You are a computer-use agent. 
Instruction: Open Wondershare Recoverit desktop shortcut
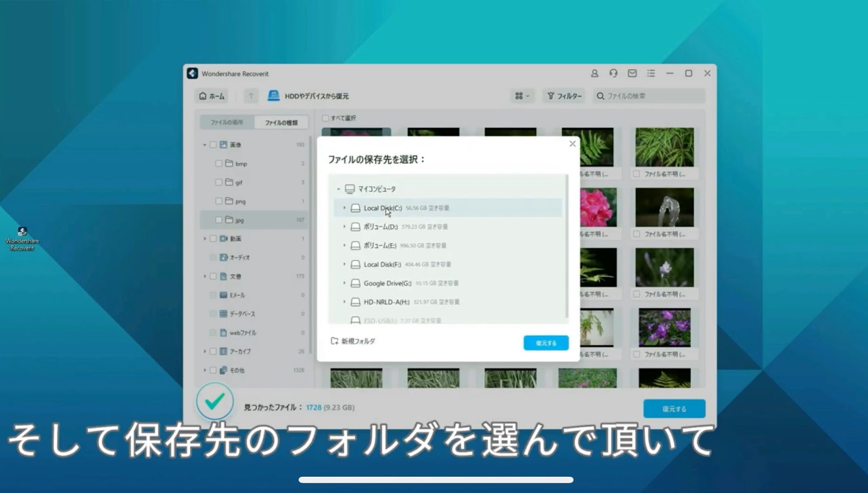[x=22, y=239]
